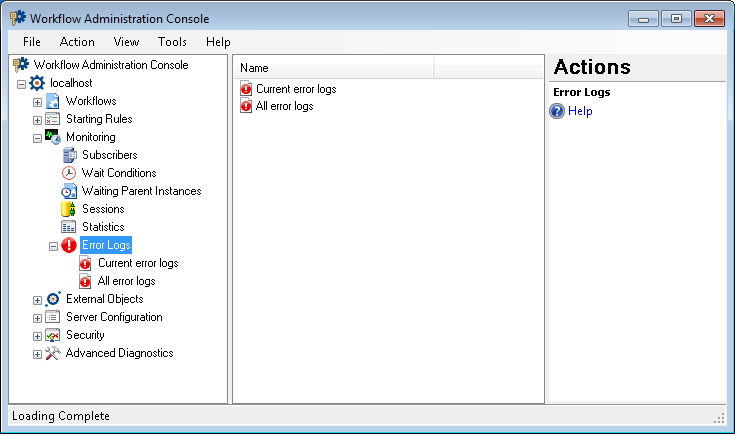This screenshot has width=735, height=434.
Task: Select Statistics label in tree
Action: (103, 227)
